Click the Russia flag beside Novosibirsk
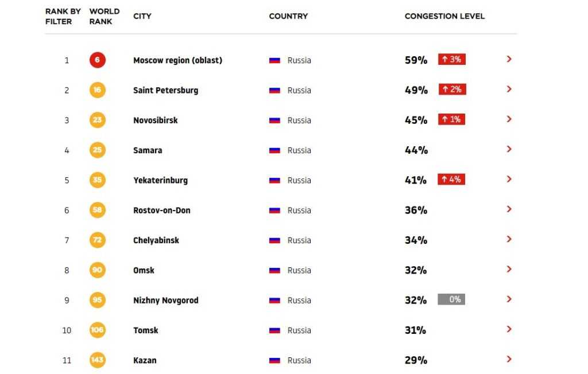The height and width of the screenshot is (374, 588). (274, 120)
